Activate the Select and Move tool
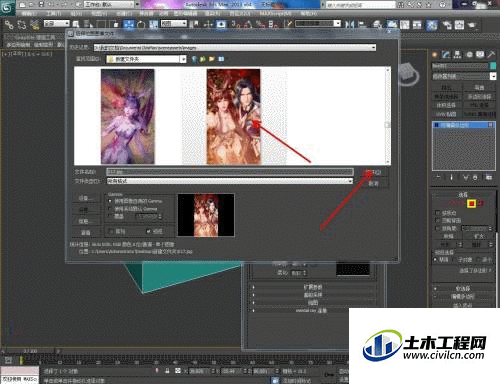 (x=129, y=24)
